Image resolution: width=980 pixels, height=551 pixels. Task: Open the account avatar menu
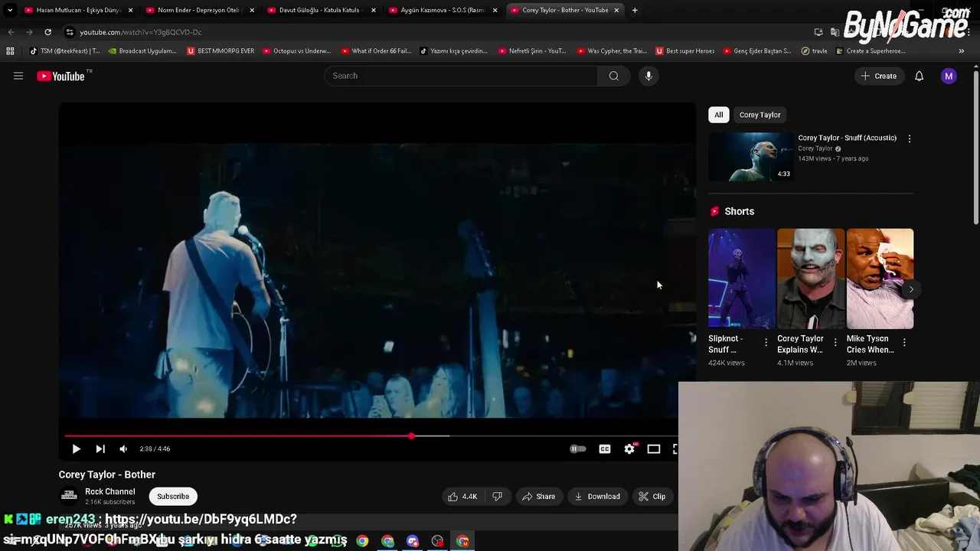click(949, 76)
